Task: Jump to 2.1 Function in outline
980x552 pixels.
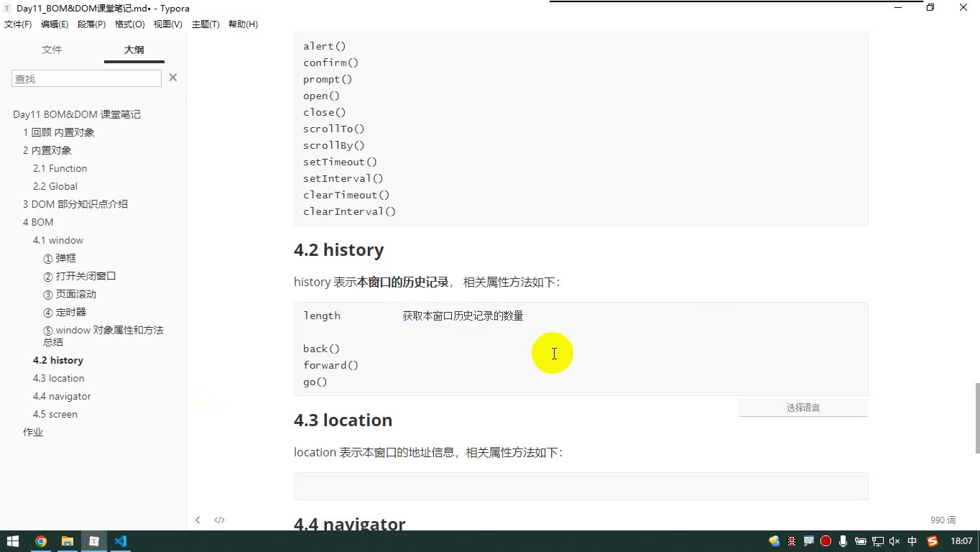Action: (60, 168)
